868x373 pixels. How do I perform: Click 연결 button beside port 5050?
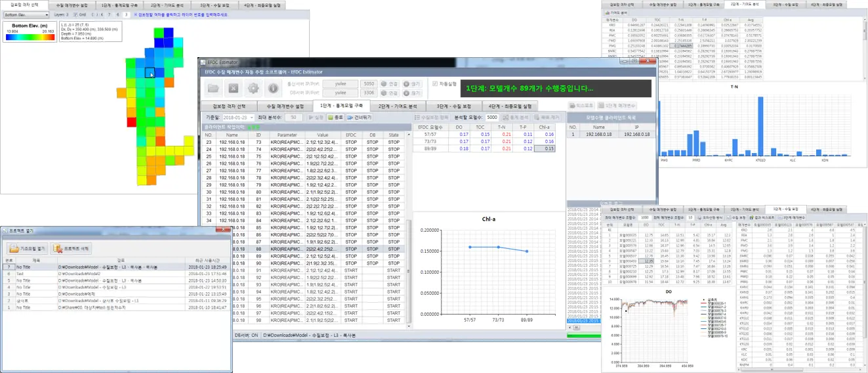tap(390, 84)
